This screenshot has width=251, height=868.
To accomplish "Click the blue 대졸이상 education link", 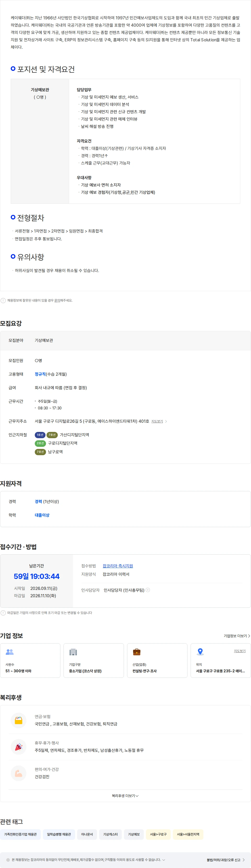I will click(x=42, y=515).
